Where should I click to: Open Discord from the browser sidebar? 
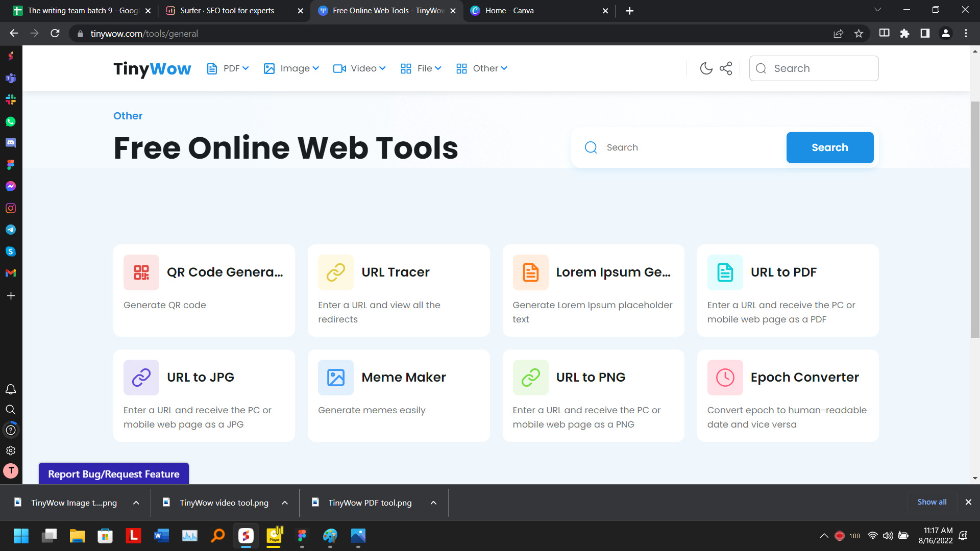(11, 143)
